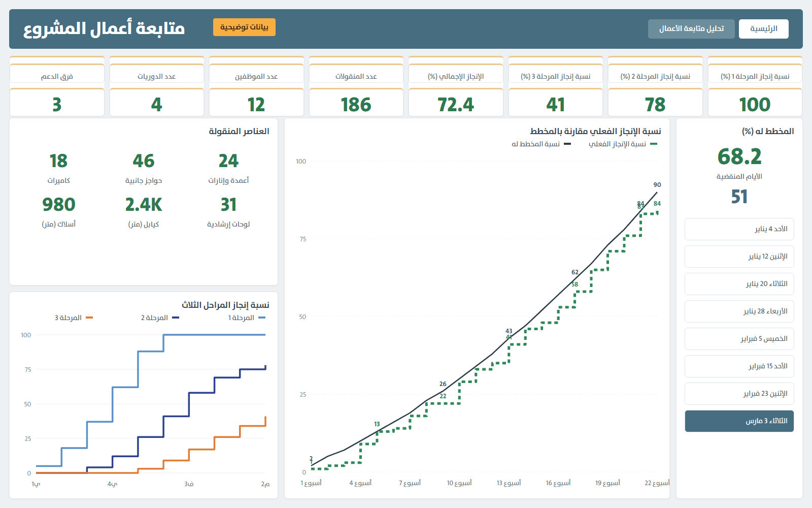This screenshot has height=508, width=812.
Task: Select date الإثنين 12 يناير
Action: pyautogui.click(x=739, y=257)
